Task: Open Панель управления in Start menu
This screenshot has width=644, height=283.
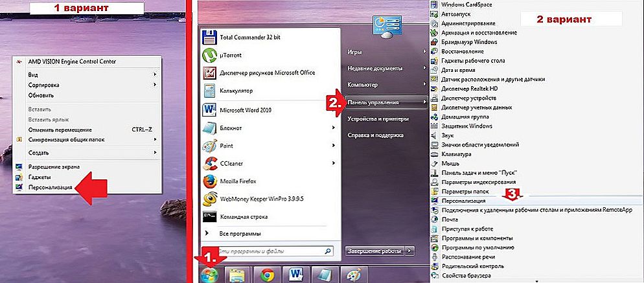Action: [x=385, y=102]
